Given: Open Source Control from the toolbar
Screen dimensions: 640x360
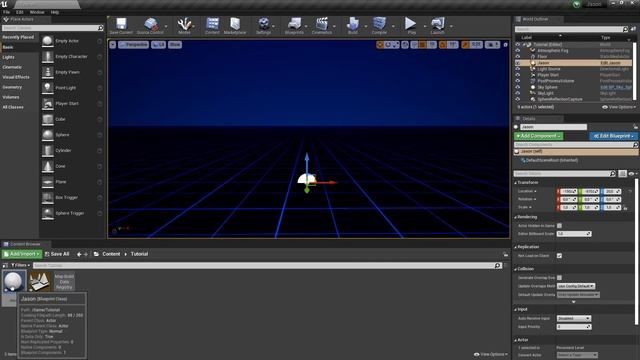Looking at the screenshot, I should click(x=150, y=25).
